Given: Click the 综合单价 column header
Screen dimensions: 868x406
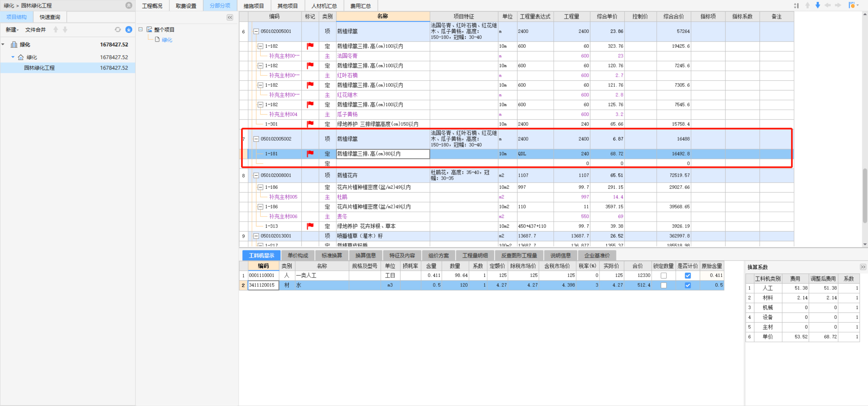Looking at the screenshot, I should pos(607,16).
